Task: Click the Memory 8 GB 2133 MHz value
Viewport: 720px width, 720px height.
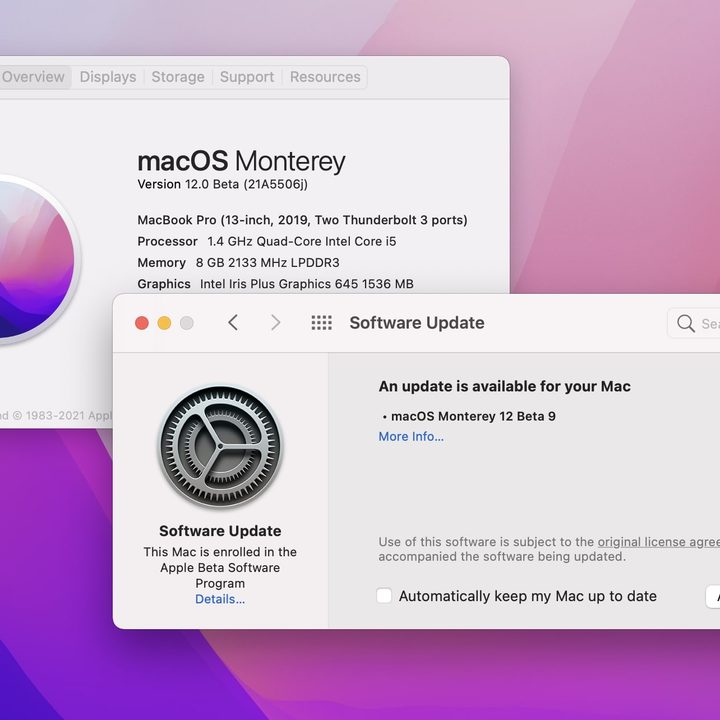Action: point(268,263)
